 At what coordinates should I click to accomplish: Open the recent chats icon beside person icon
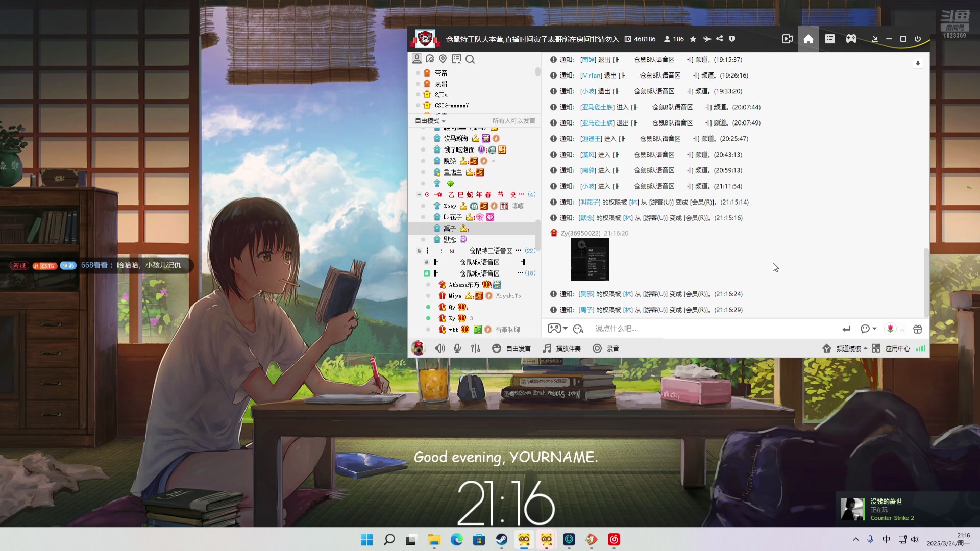tap(430, 59)
